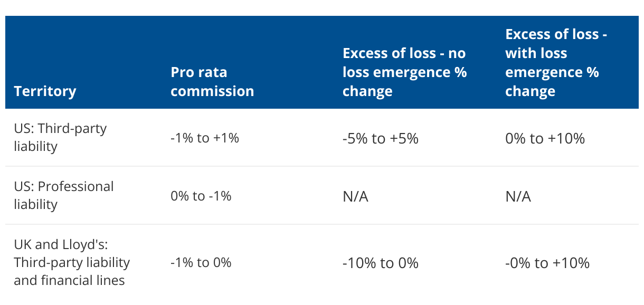Screen dimensions: 644x305
Task: Click the Pro rata commission column header
Action: (x=212, y=82)
